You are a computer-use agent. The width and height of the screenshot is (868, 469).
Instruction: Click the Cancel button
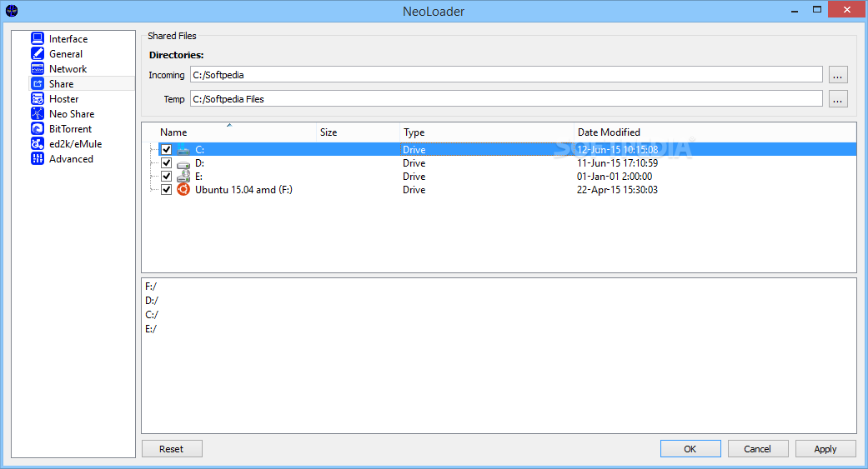pyautogui.click(x=758, y=448)
